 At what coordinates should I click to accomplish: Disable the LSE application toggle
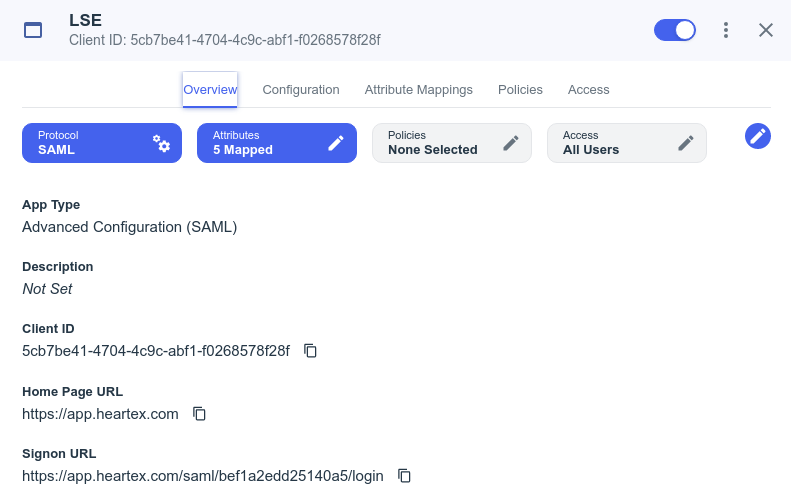pos(675,30)
